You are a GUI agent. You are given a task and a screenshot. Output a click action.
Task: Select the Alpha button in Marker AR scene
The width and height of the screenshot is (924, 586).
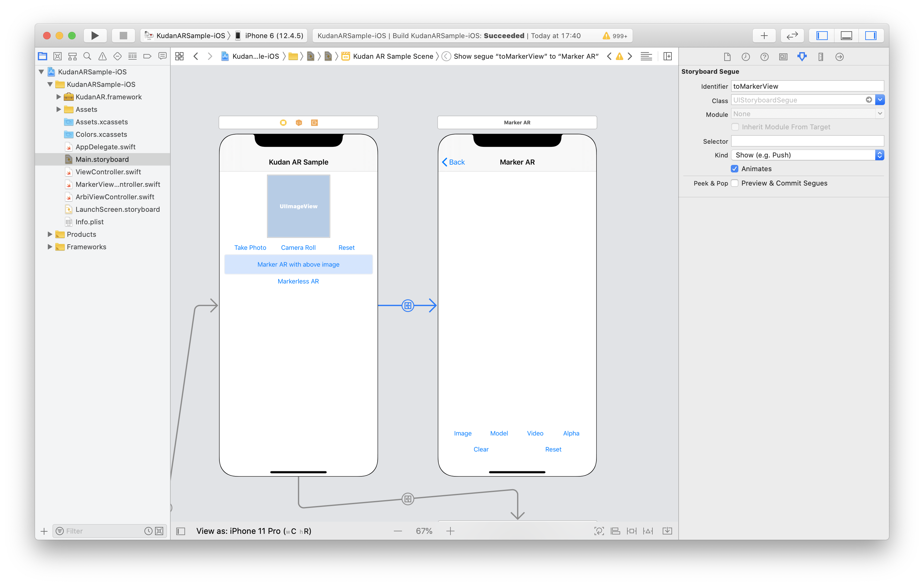(571, 433)
